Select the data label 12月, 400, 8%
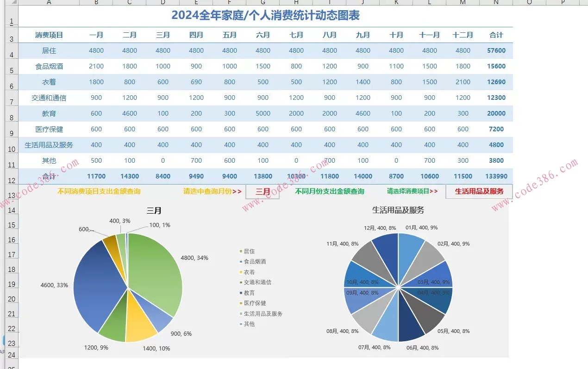Viewport: 588px width, 369px height. [380, 228]
